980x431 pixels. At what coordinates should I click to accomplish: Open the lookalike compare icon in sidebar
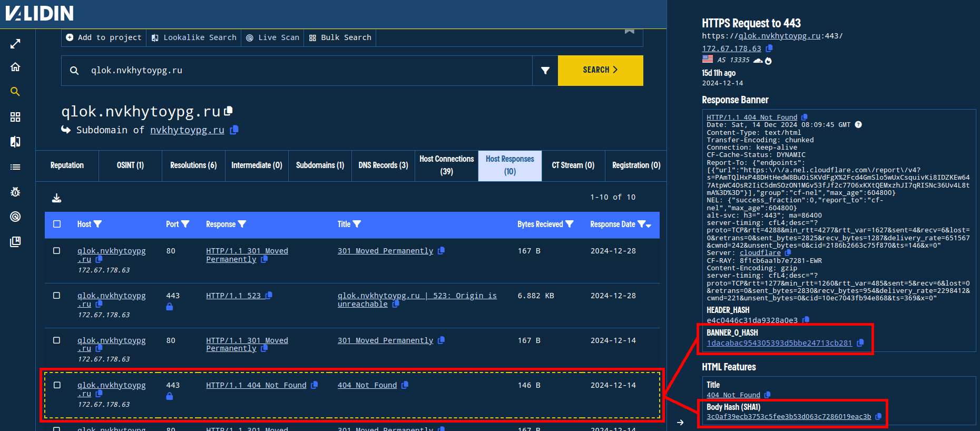pyautogui.click(x=15, y=142)
